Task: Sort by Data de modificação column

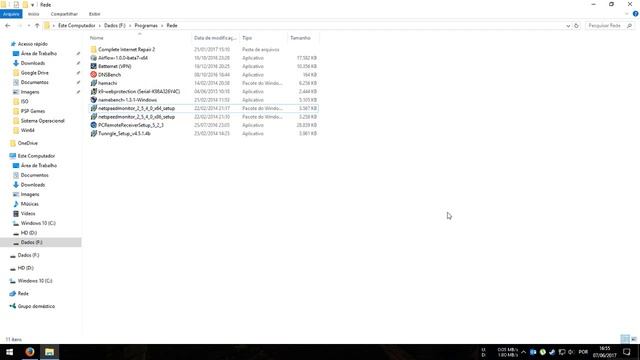Action: 215,38
